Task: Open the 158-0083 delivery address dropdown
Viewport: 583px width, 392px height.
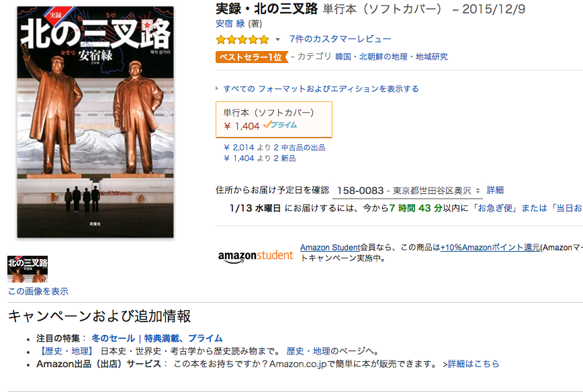Action: [408, 191]
